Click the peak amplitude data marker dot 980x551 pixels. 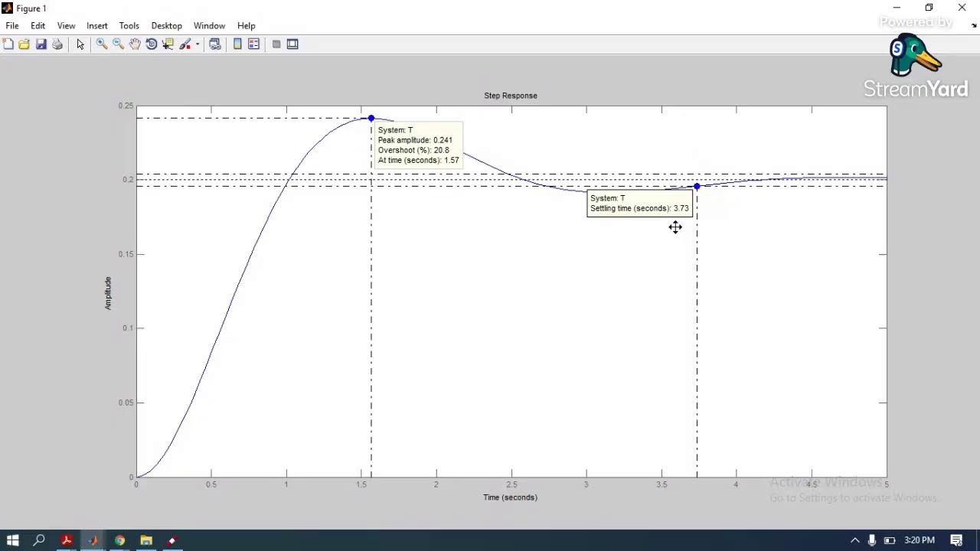371,119
